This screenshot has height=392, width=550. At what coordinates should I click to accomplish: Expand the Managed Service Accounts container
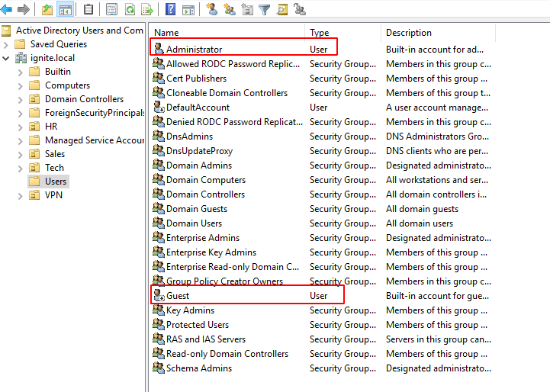coord(21,141)
